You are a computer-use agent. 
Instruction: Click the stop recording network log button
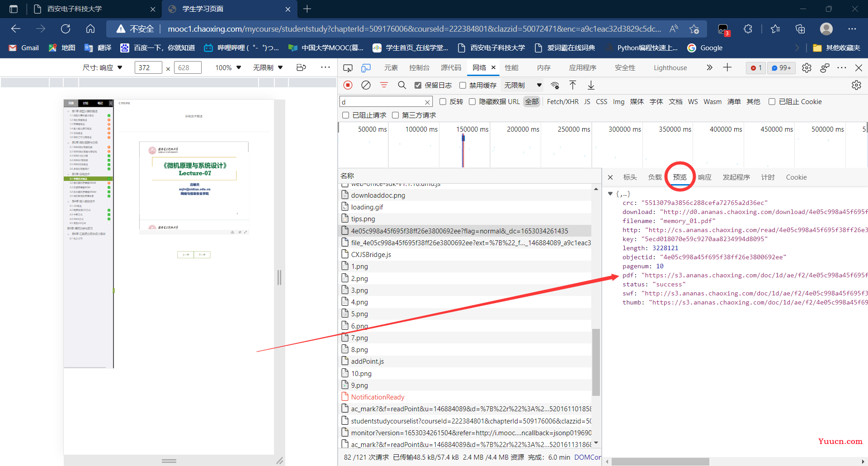(x=348, y=85)
